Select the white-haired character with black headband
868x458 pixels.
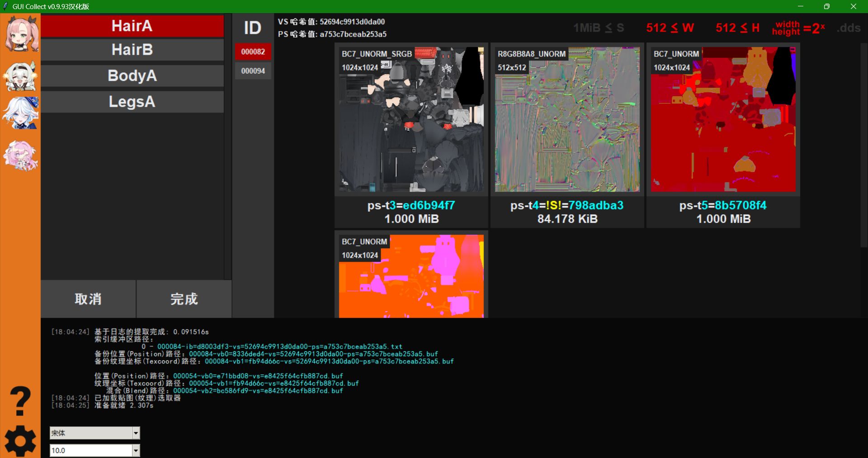click(20, 76)
